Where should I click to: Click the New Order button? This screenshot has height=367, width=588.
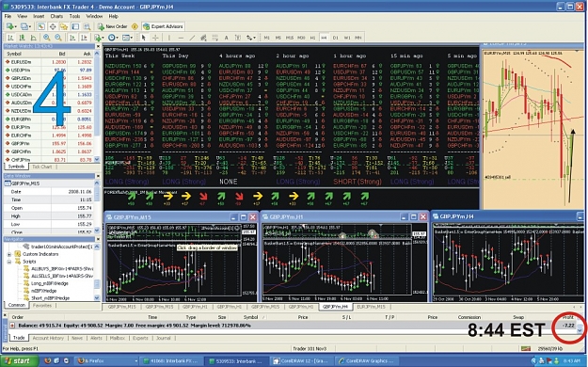[113, 26]
